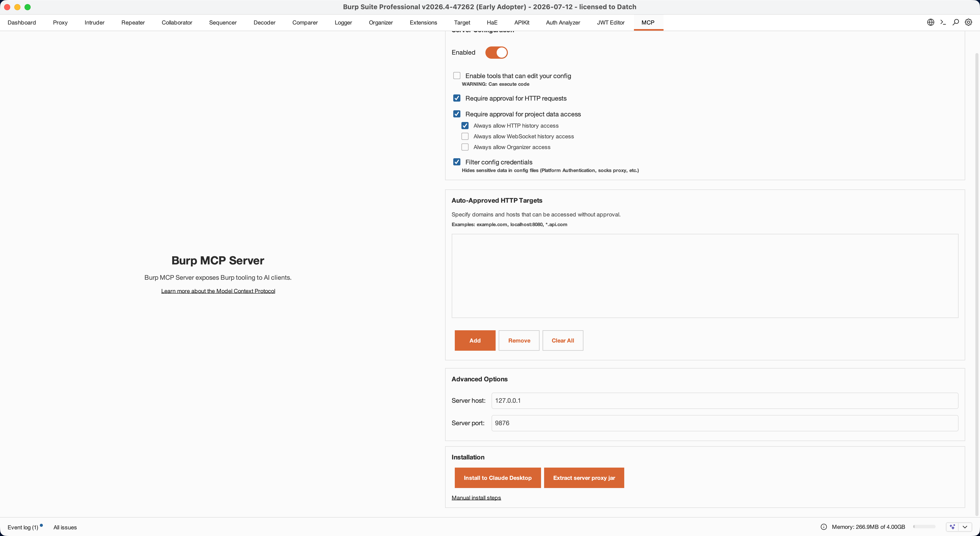Uncheck Filter config credentials
Image resolution: width=980 pixels, height=536 pixels.
457,162
